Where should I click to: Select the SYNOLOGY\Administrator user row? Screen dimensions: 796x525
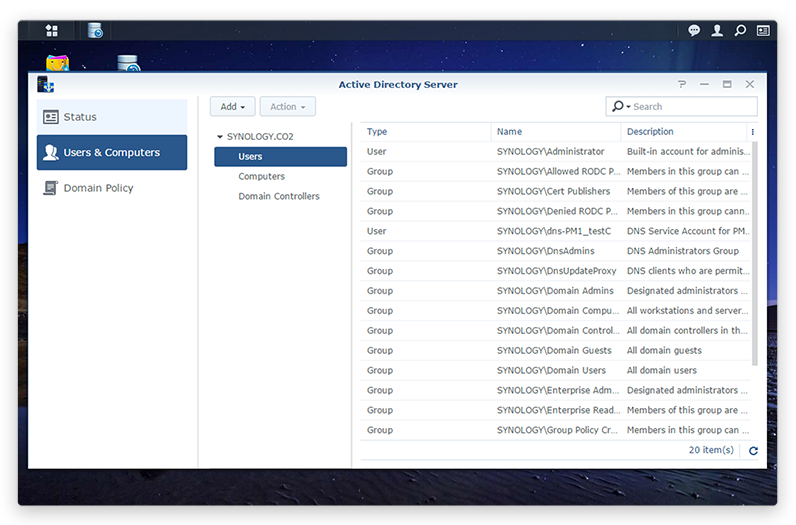(x=556, y=151)
